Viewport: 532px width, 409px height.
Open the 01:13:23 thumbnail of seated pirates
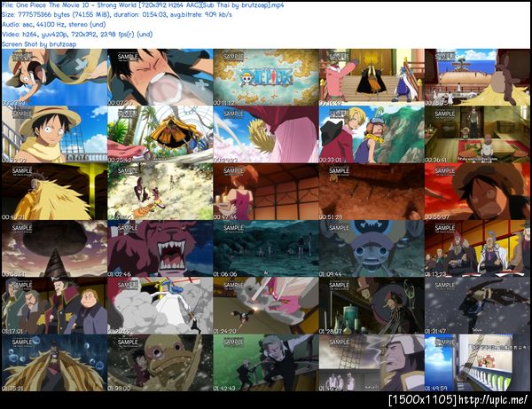pos(477,248)
